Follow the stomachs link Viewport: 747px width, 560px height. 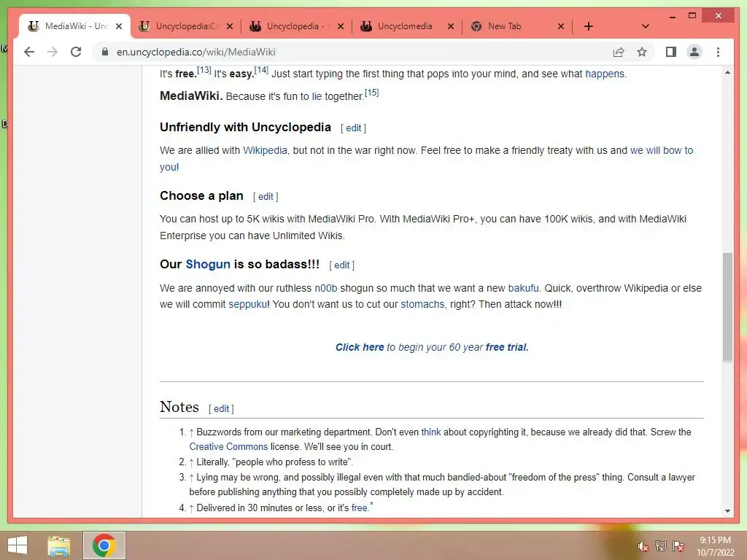point(422,304)
